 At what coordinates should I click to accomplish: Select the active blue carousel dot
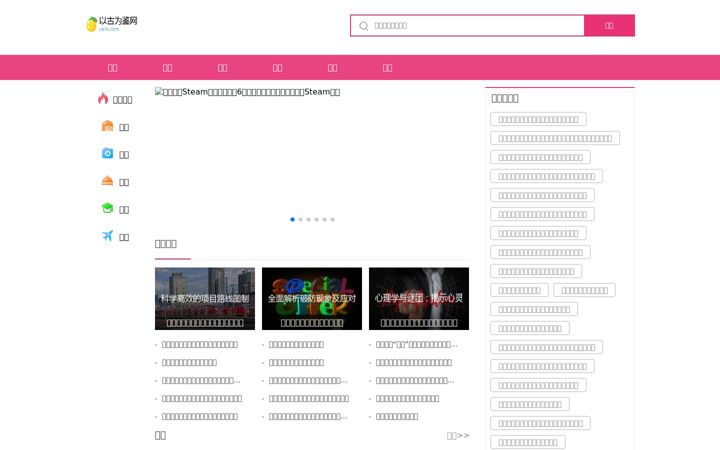tap(292, 219)
